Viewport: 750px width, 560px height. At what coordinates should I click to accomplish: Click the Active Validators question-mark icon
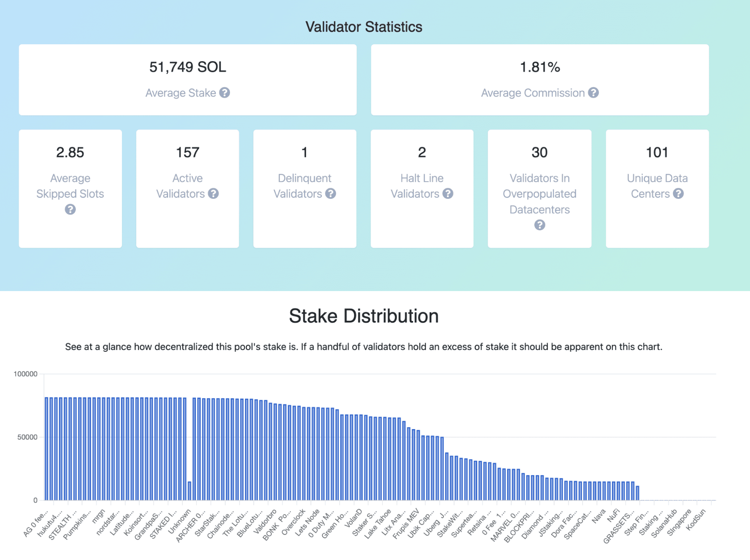pos(213,194)
